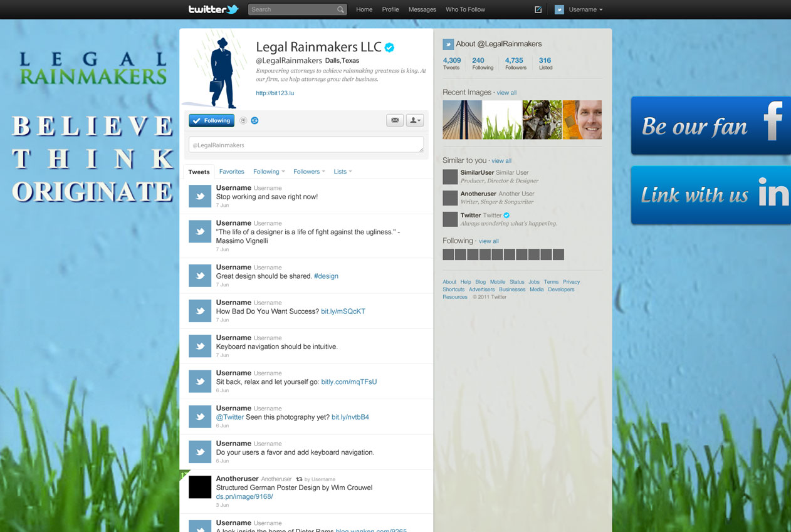The height and width of the screenshot is (532, 791).
Task: Open the bit123.lu profile link
Action: [x=275, y=93]
